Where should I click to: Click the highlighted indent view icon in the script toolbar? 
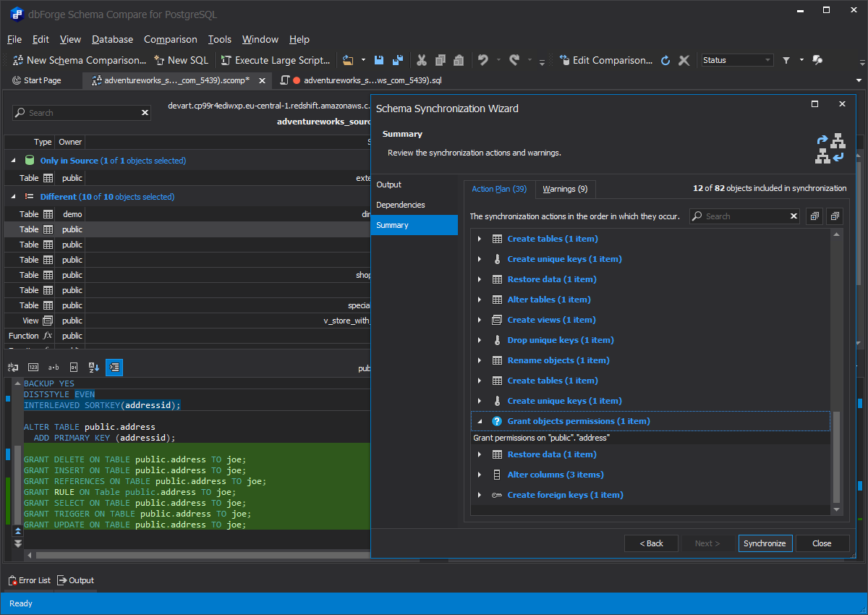(x=114, y=368)
